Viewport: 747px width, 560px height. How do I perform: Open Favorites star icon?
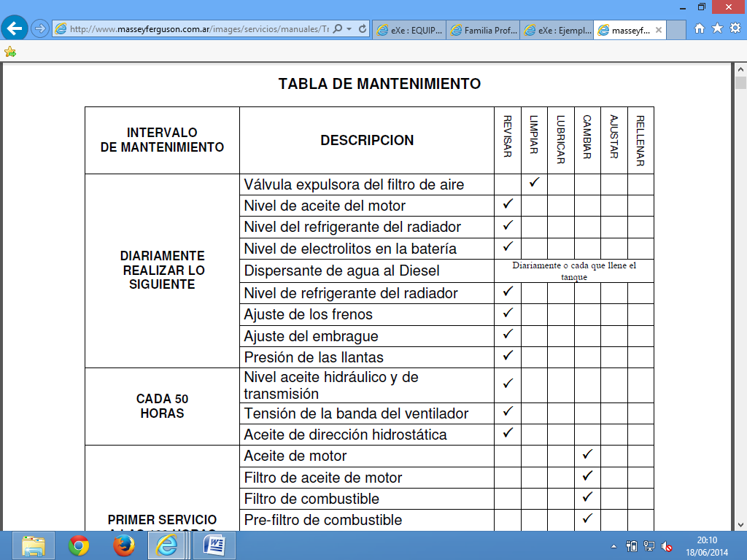coord(718,28)
